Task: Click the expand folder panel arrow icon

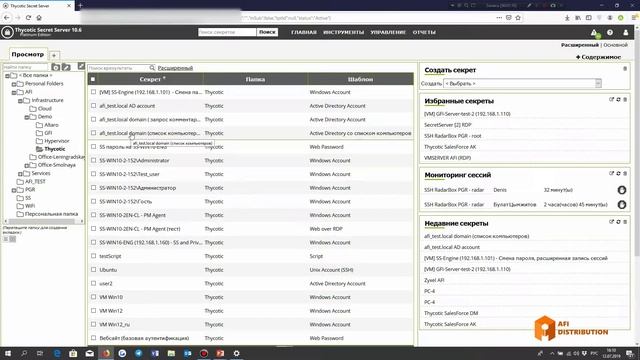Action: coord(81,66)
